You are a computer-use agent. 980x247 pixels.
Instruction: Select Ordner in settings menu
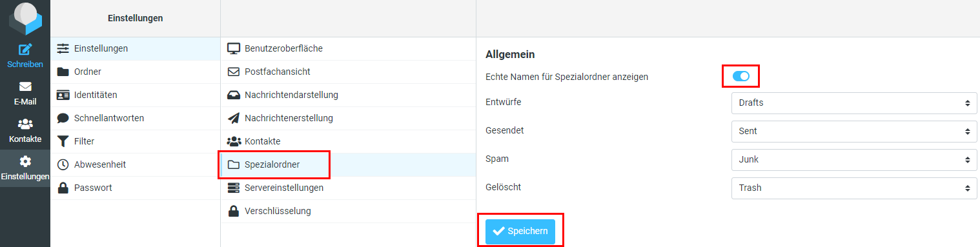tap(135, 72)
